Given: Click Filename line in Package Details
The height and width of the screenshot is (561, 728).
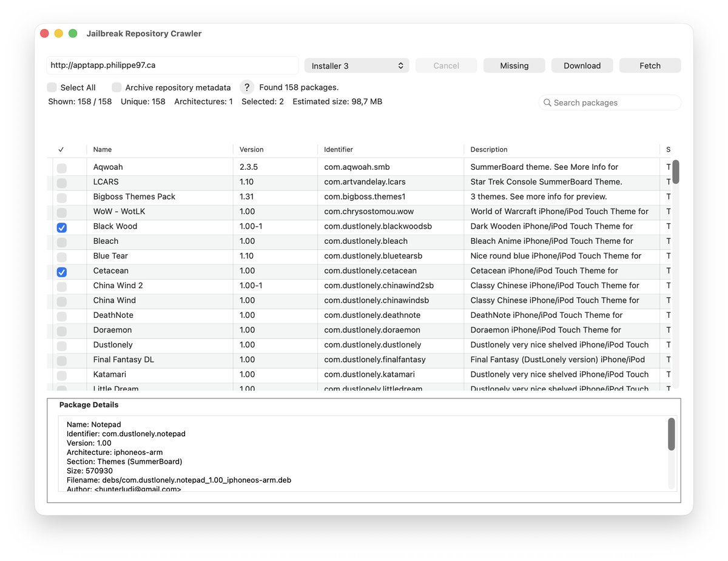Looking at the screenshot, I should pyautogui.click(x=179, y=480).
